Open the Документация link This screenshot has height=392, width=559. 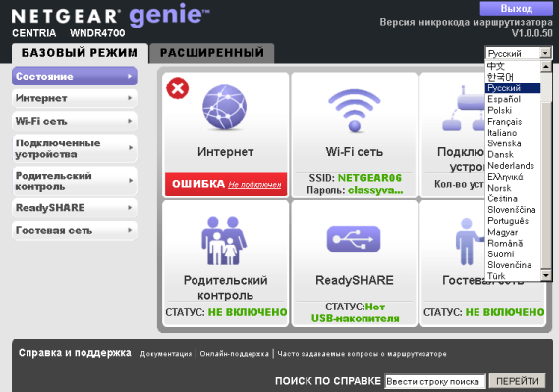click(165, 354)
